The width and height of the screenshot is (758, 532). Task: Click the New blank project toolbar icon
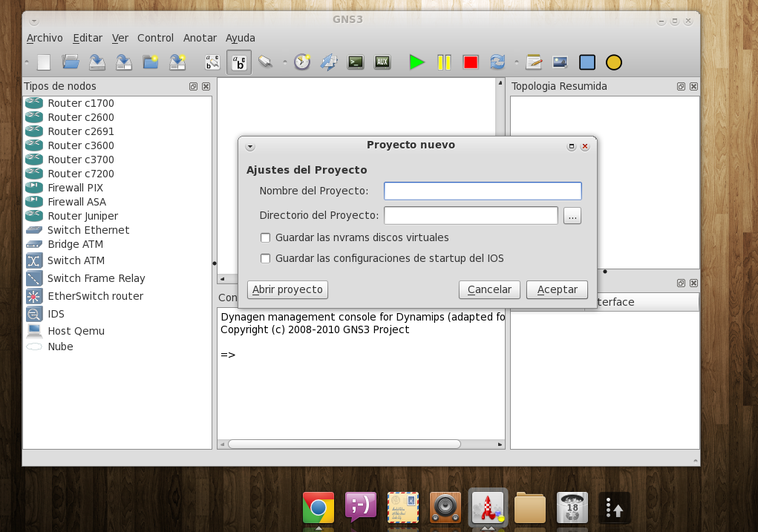(44, 62)
